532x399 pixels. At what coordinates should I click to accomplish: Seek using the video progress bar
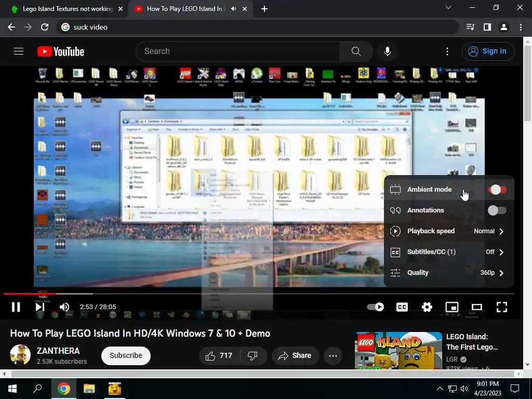pyautogui.click(x=259, y=294)
